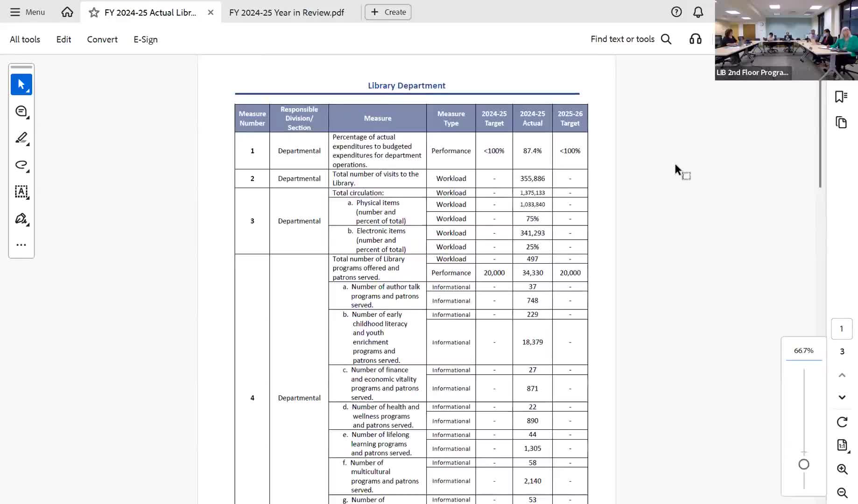858x504 pixels.
Task: Click the LIB 2nd Floor video thumbnail
Action: tap(786, 40)
